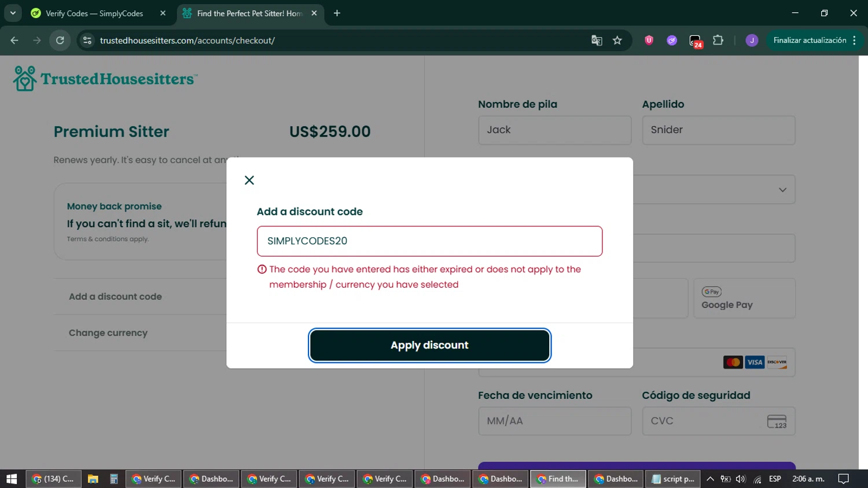Image resolution: width=868 pixels, height=488 pixels.
Task: Click the US$259.00 price text
Action: 330,131
